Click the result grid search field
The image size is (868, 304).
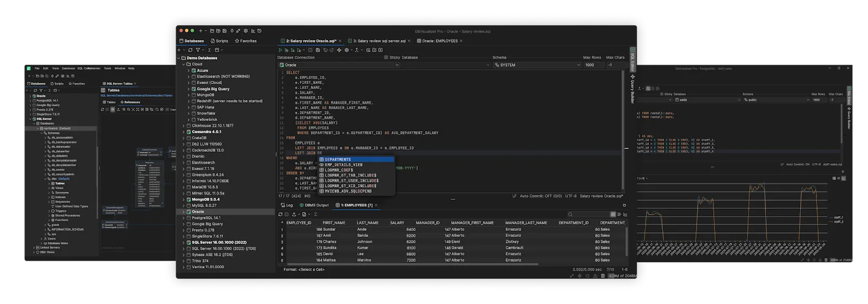point(588,214)
